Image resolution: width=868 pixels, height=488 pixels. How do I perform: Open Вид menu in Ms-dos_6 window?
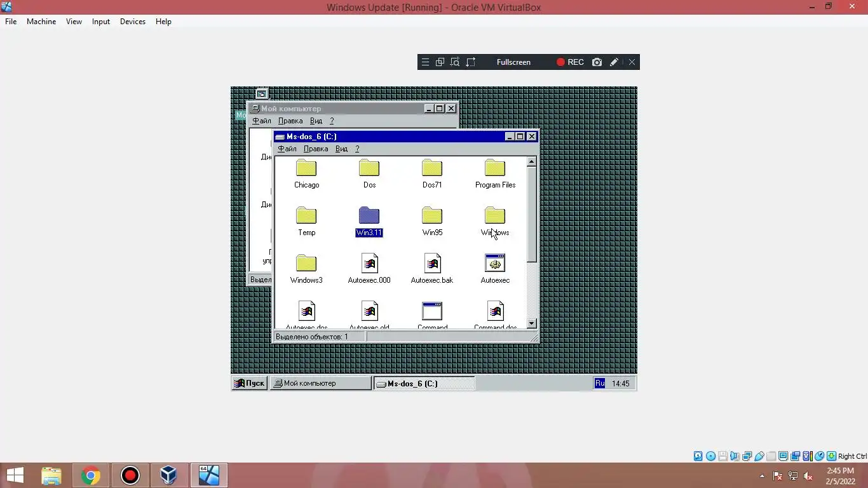click(x=341, y=149)
